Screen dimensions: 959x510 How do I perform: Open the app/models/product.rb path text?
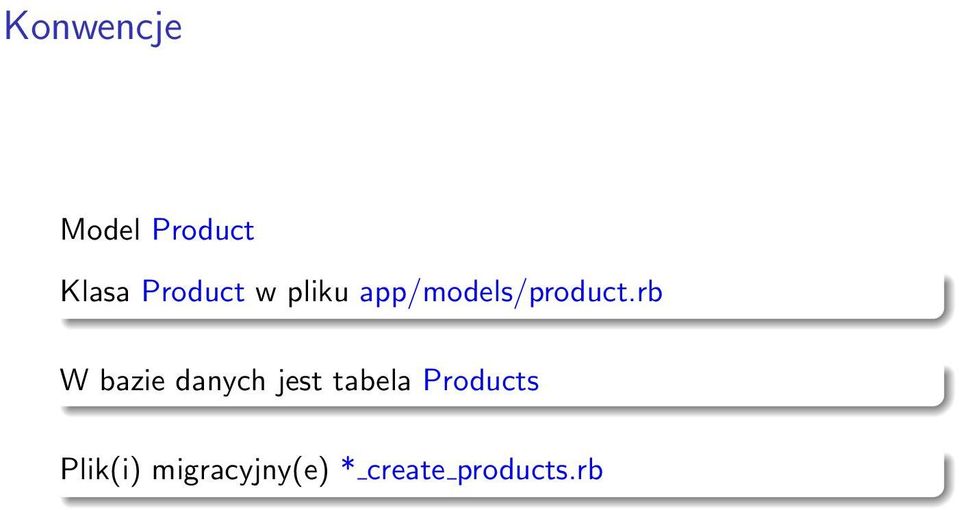(x=511, y=292)
